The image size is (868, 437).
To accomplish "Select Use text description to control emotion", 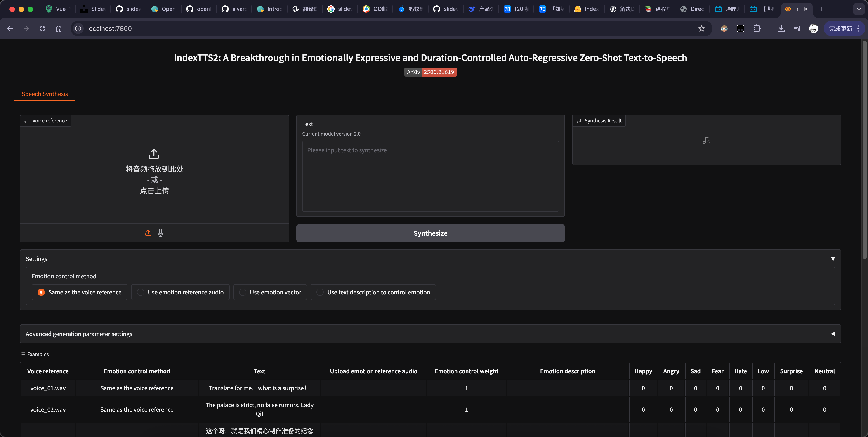I will pos(373,292).
